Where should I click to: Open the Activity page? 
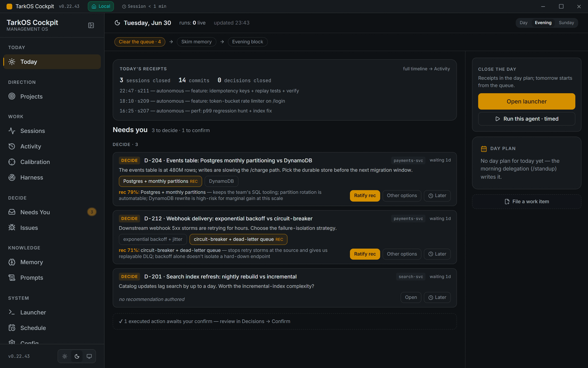pos(52,146)
